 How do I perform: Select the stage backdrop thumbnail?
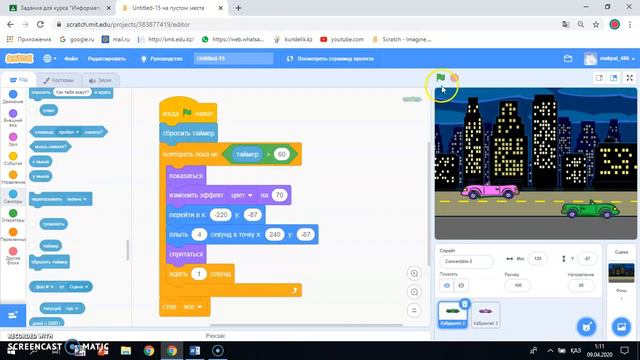[x=621, y=273]
